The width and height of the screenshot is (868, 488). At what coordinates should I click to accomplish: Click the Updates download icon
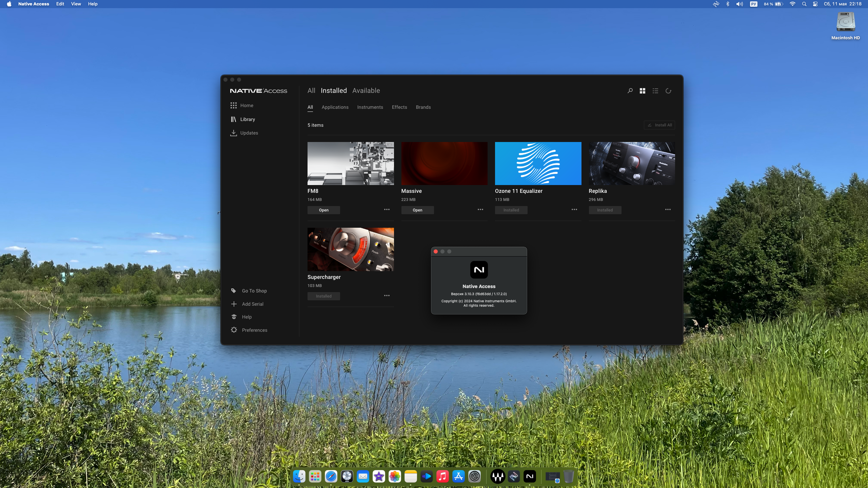tap(234, 133)
